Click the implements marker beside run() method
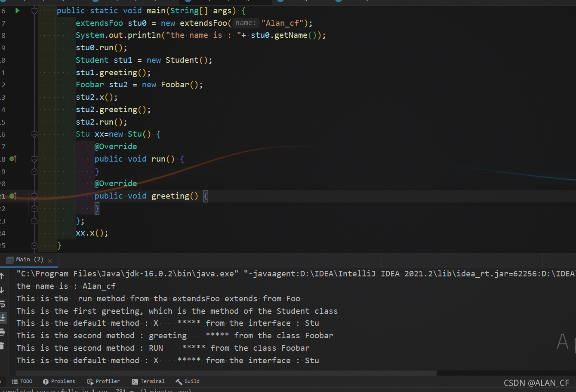Screen dimensions: 576x392 click(x=13, y=159)
